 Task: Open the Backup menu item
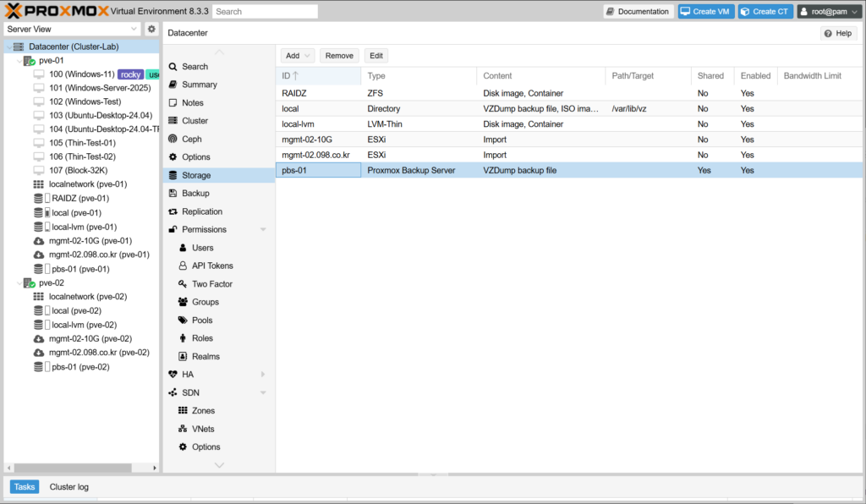(195, 194)
